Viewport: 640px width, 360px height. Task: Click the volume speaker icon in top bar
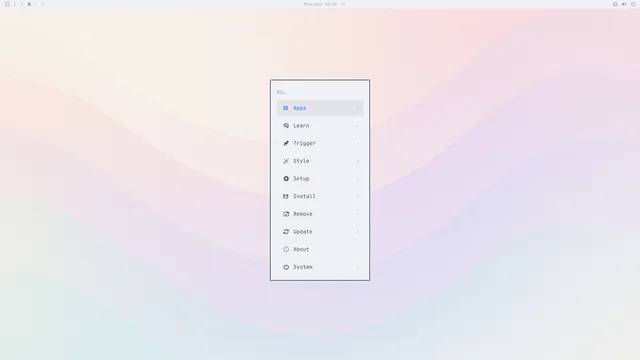coord(624,4)
